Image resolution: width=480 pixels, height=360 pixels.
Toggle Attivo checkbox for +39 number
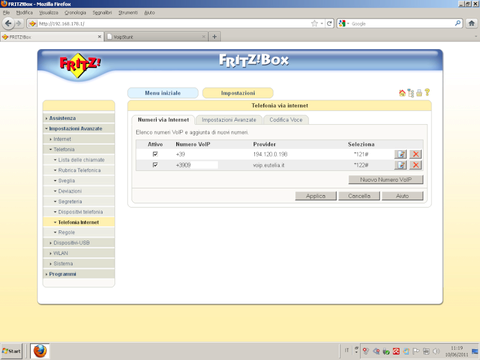coord(155,154)
